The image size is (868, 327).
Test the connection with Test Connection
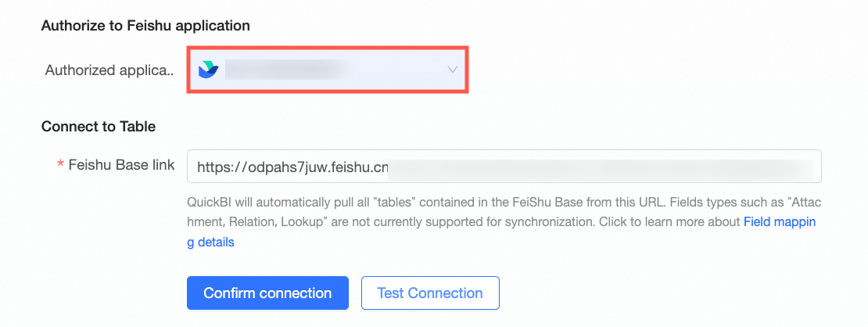pos(430,293)
